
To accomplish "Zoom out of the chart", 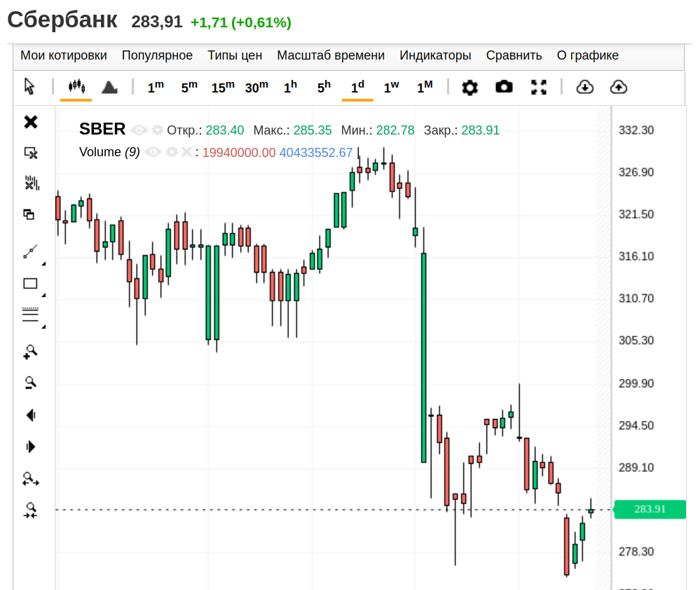I will (30, 383).
